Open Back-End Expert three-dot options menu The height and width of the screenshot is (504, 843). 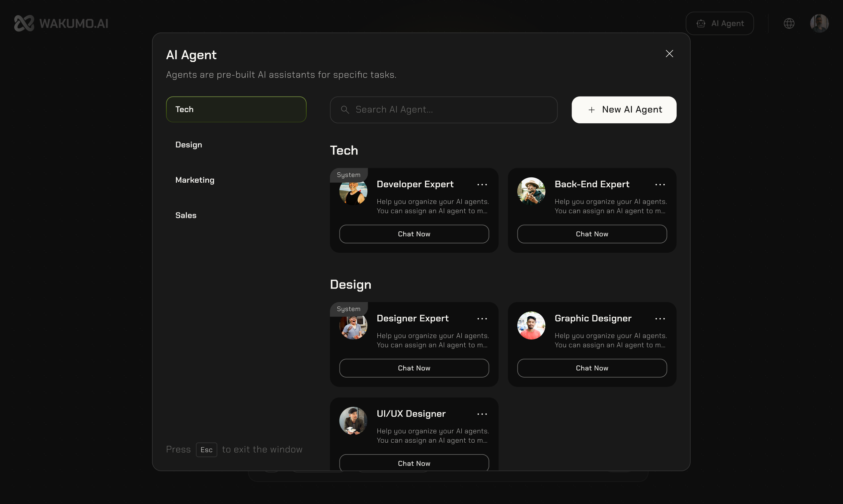tap(660, 184)
